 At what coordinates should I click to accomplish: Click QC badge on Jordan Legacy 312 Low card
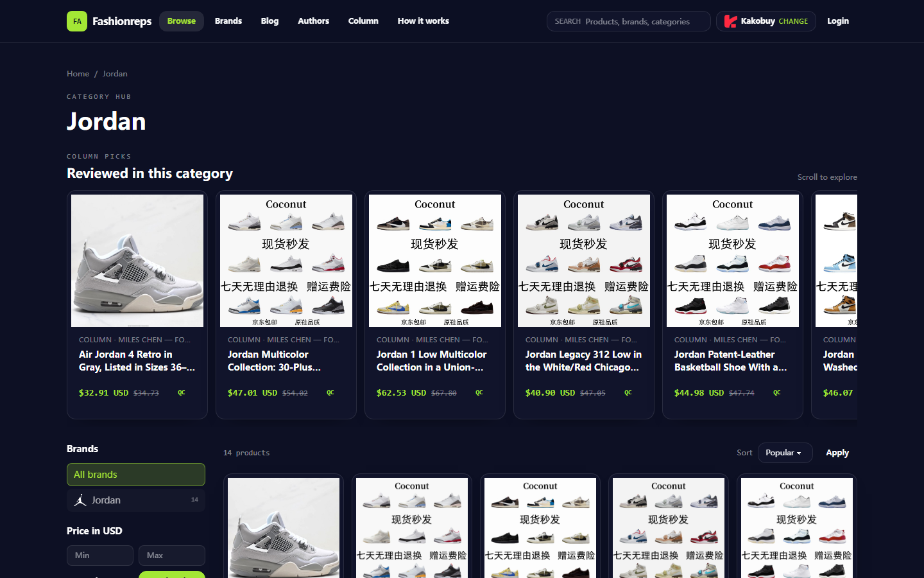[x=628, y=392]
